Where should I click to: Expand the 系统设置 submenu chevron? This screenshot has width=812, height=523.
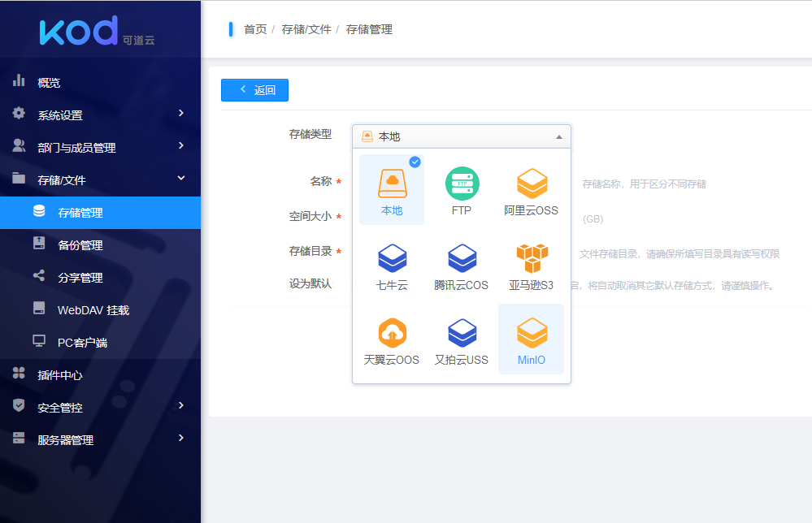pos(181,114)
